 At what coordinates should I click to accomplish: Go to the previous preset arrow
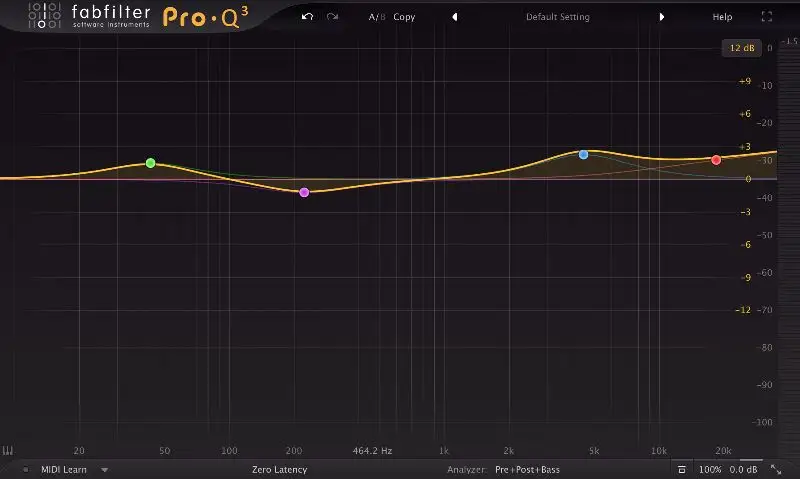click(x=455, y=17)
